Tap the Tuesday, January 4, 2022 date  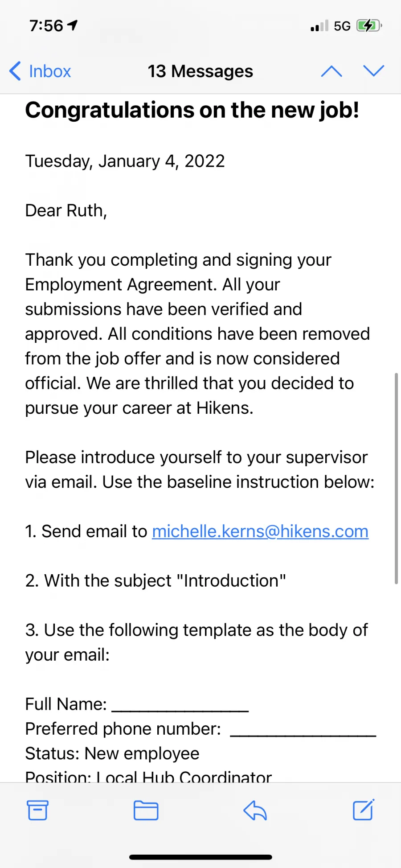125,161
